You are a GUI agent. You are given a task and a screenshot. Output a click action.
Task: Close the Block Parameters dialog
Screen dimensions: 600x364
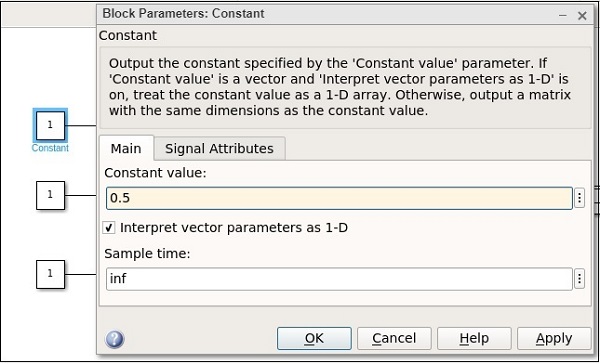coord(582,16)
